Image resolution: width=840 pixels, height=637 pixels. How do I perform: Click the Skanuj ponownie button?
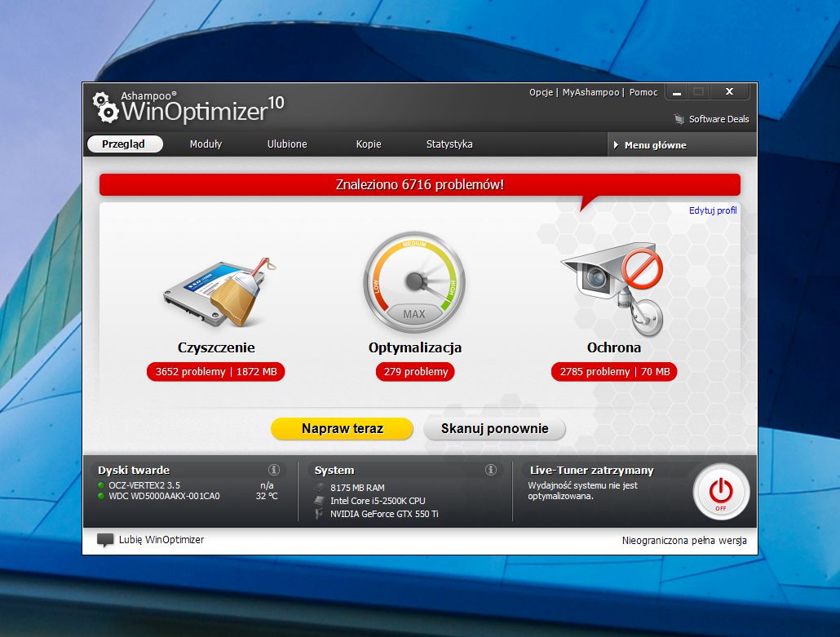pos(494,428)
